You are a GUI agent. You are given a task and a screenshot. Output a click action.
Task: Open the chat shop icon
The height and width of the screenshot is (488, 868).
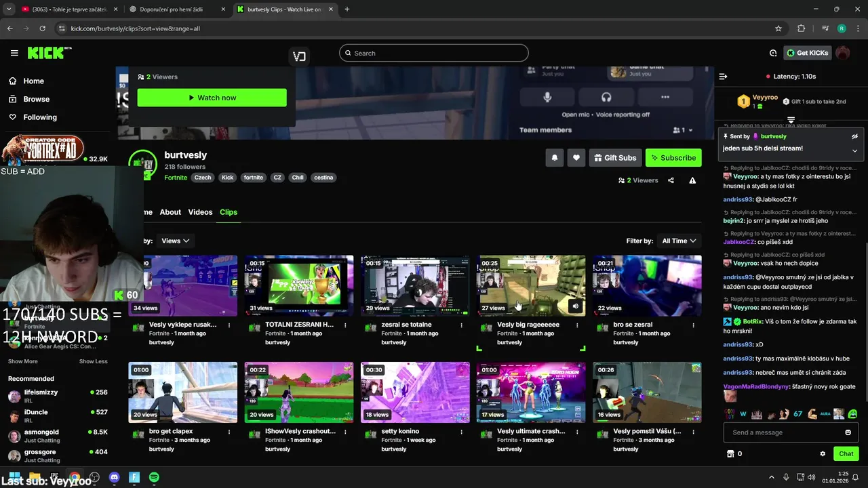(730, 453)
